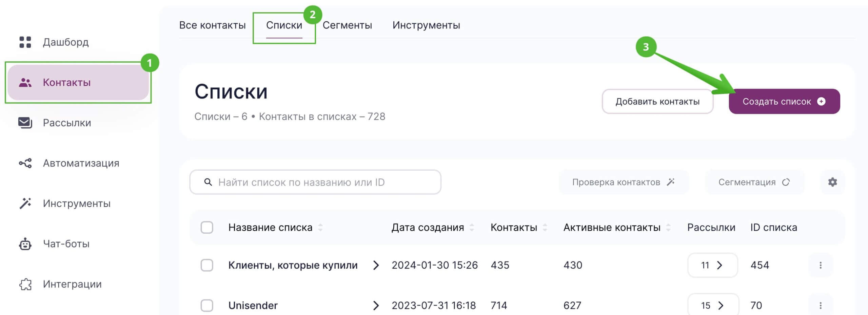Click the plus icon in Создать список
This screenshot has width=868, height=315.
click(x=821, y=101)
